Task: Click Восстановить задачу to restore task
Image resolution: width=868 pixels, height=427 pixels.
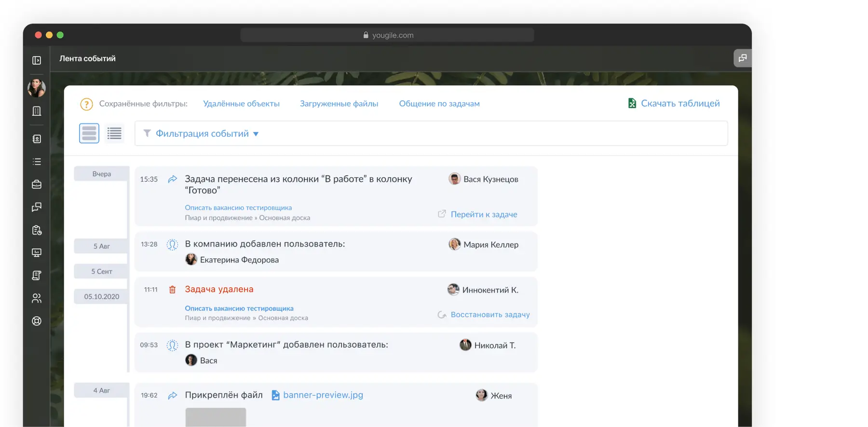Action: [x=489, y=315]
